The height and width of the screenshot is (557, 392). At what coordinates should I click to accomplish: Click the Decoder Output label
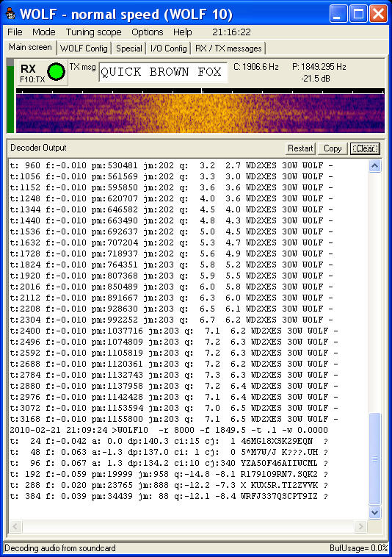point(38,148)
